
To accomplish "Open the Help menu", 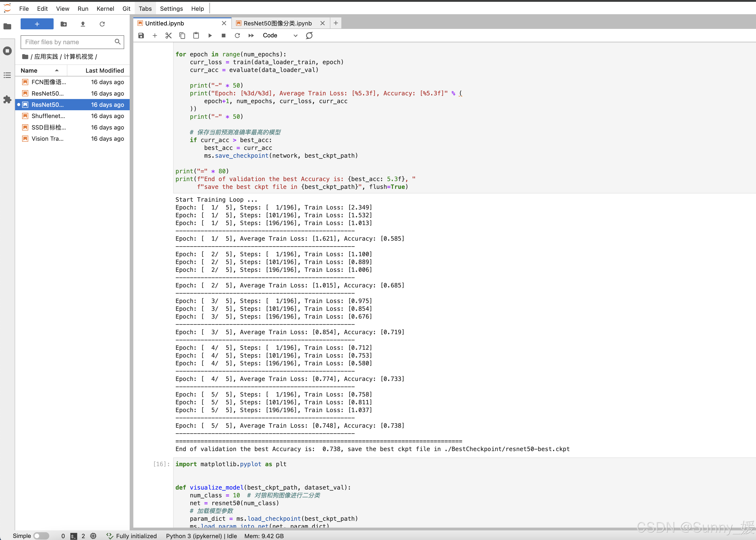I will [x=197, y=9].
